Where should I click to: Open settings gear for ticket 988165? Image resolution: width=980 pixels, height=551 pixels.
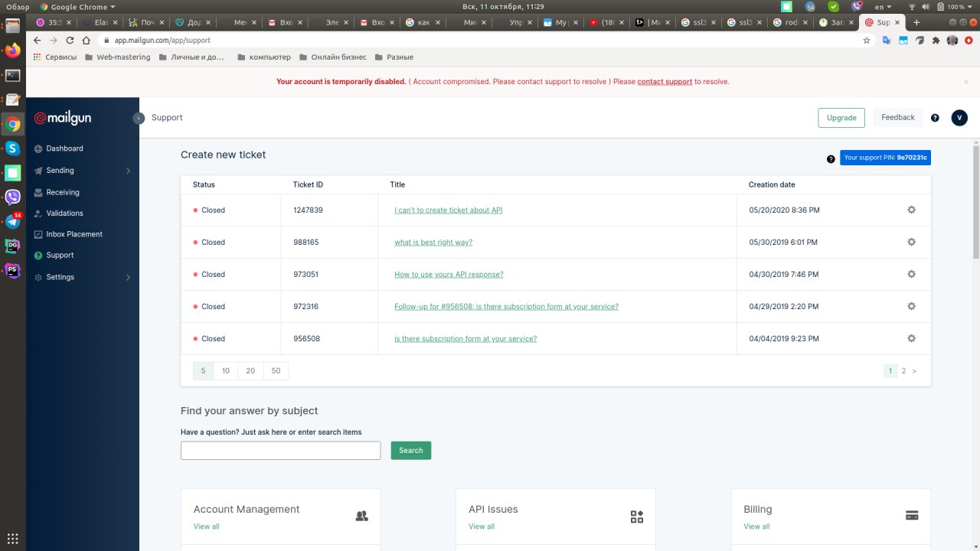click(911, 242)
